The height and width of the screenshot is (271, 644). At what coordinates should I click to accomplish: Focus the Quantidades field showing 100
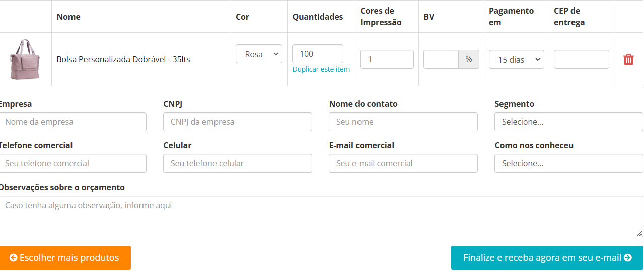[317, 54]
